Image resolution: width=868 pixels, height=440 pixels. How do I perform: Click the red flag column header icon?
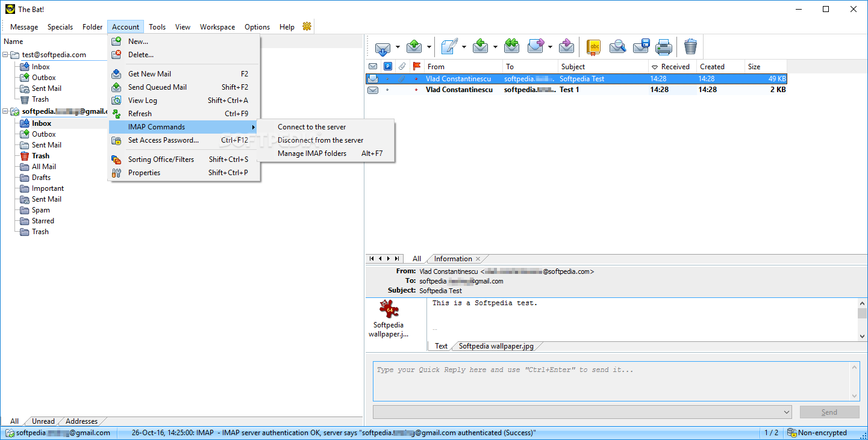416,66
